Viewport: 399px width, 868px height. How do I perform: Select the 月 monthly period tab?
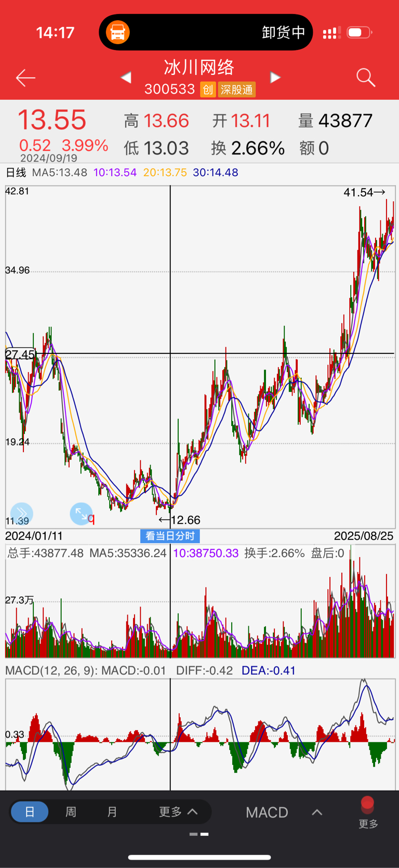click(x=112, y=812)
